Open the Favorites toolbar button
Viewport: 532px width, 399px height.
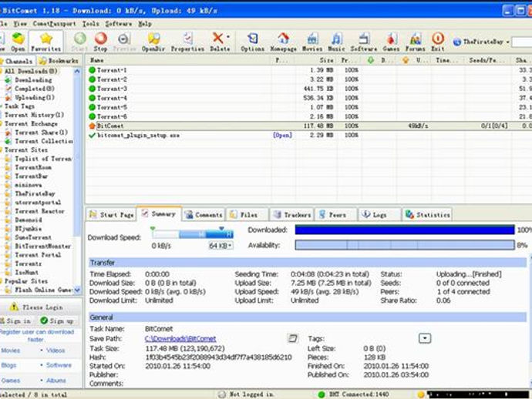[45, 42]
